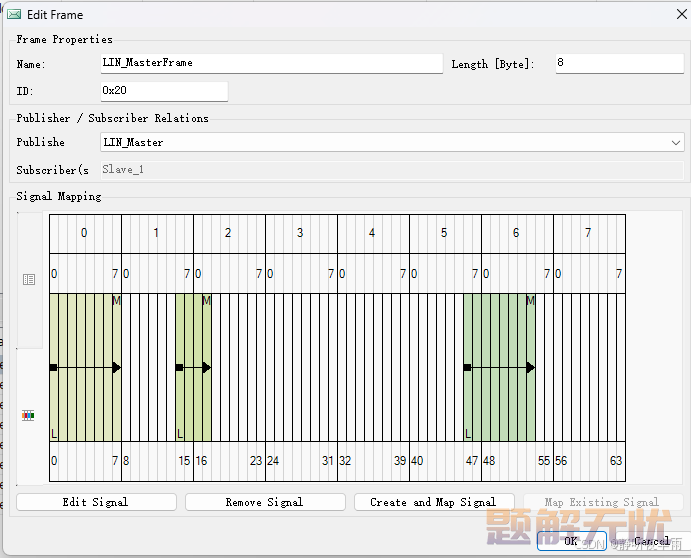Click the Length [Byte] field showing 8
The height and width of the screenshot is (558, 691).
(x=619, y=63)
